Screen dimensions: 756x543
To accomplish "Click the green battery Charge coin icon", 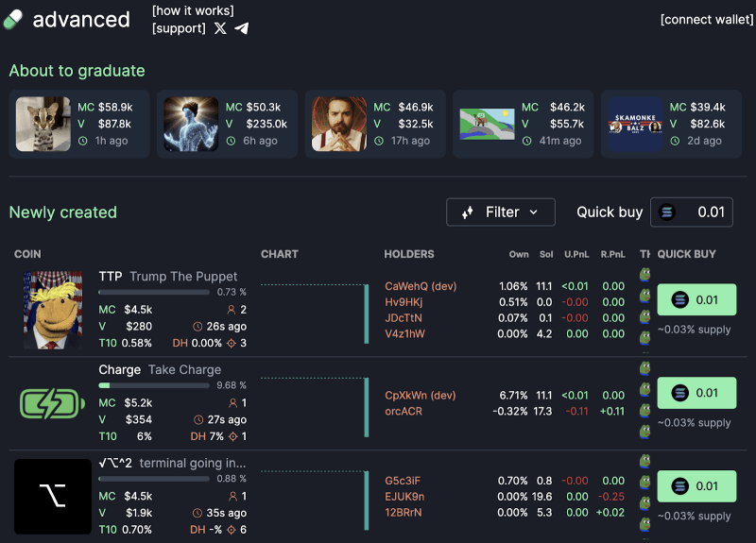I will click(x=54, y=403).
